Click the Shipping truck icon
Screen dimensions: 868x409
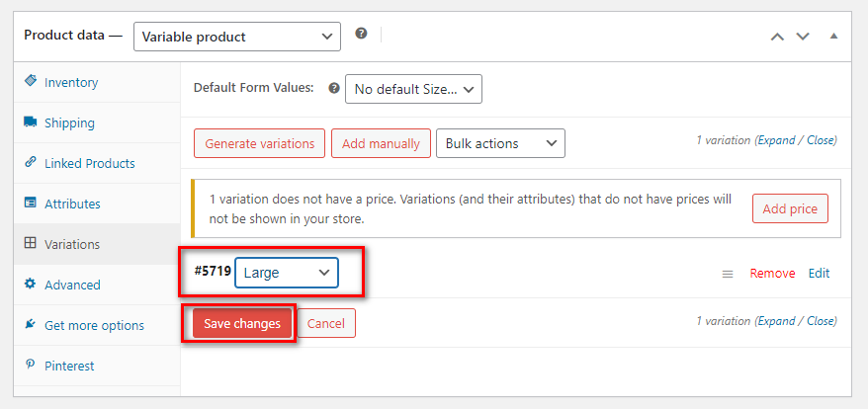tap(31, 122)
